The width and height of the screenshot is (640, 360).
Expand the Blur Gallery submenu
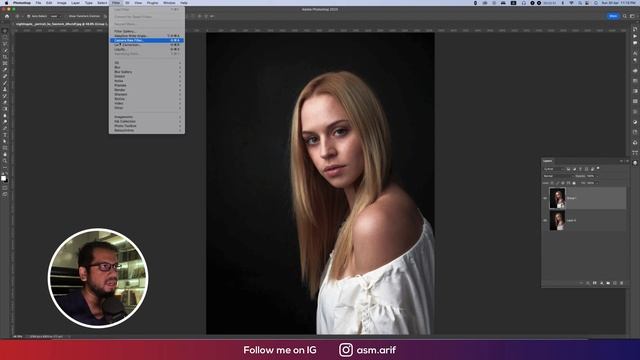(x=147, y=72)
